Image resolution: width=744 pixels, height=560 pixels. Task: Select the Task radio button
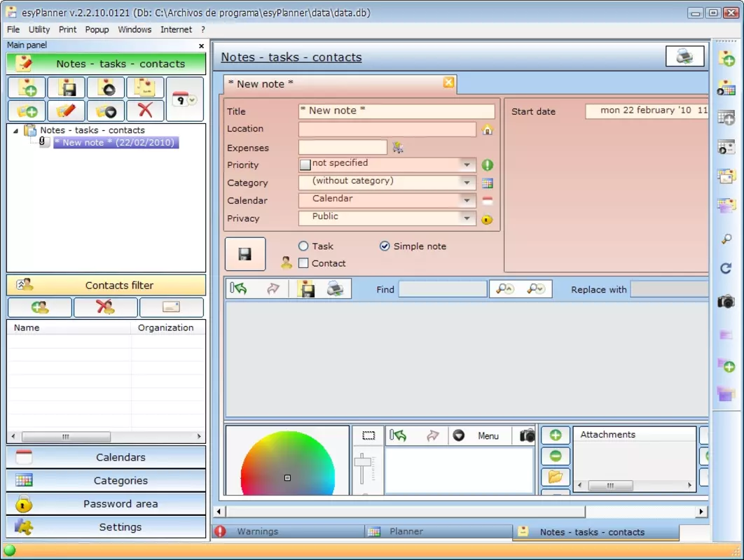pos(303,246)
